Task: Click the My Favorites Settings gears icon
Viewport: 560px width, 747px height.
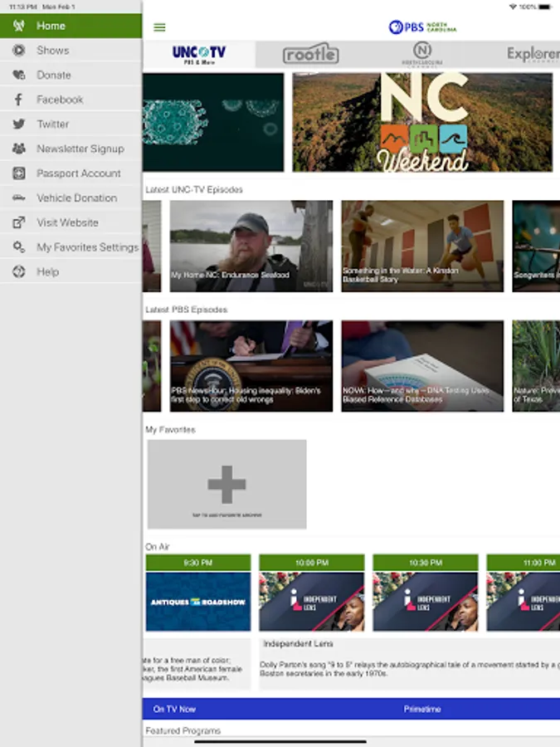Action: (18, 247)
